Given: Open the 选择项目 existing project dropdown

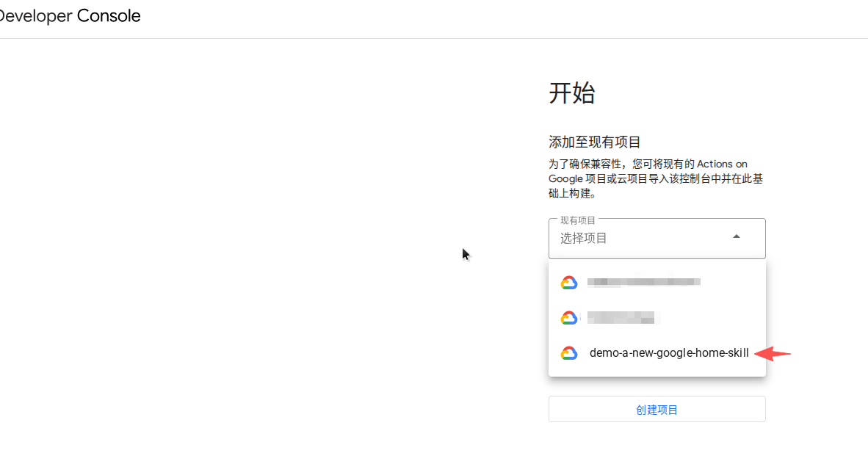Looking at the screenshot, I should point(657,238).
